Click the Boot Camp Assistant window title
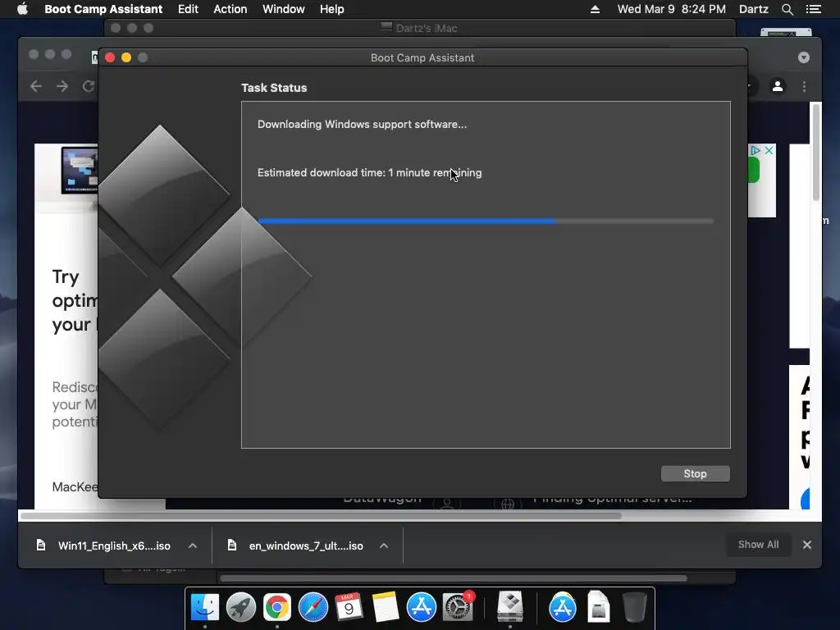This screenshot has width=840, height=630. (x=422, y=58)
